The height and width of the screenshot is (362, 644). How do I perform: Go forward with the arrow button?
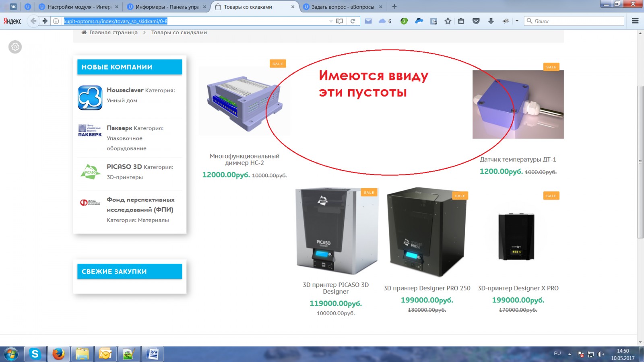tap(45, 21)
